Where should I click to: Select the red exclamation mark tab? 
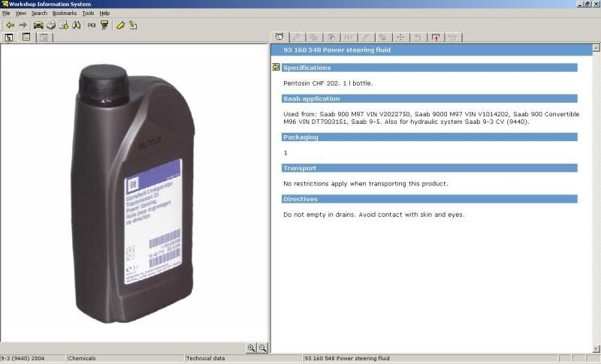pos(435,37)
